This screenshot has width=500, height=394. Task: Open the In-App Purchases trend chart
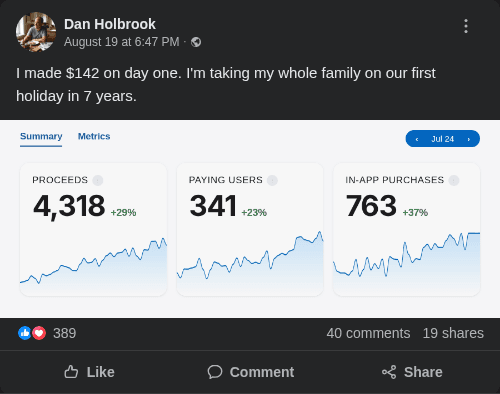(x=407, y=263)
